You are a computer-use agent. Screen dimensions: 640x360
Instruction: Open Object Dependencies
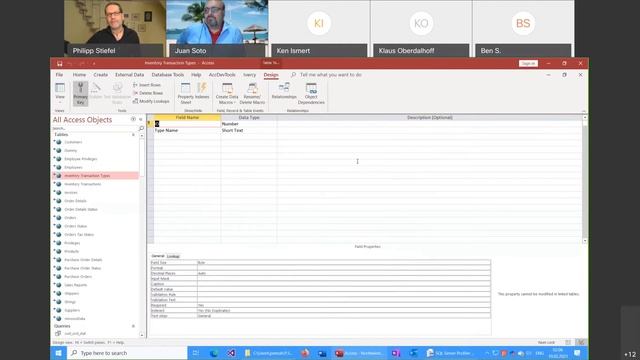coord(311,93)
